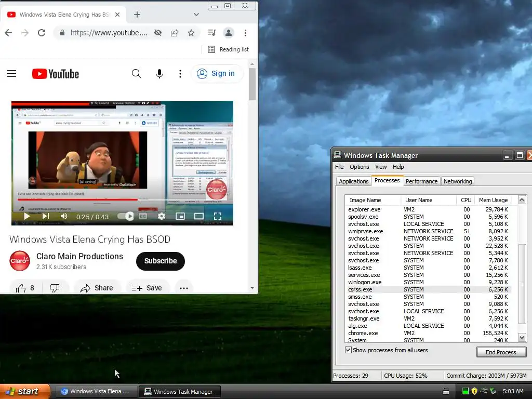Dislike the video

pyautogui.click(x=55, y=288)
